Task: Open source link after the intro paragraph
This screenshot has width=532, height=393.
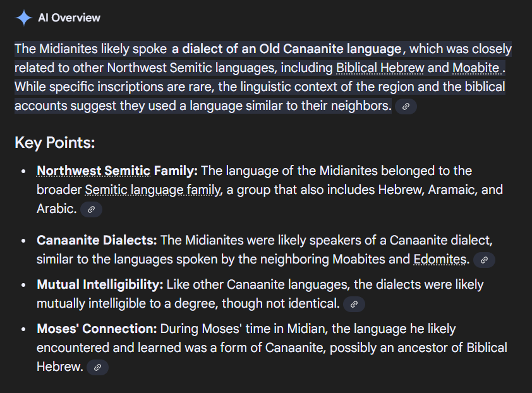Action: tap(406, 107)
